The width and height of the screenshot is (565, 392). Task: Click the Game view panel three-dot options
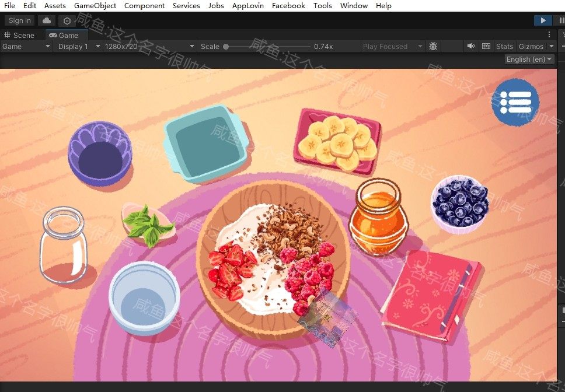point(549,35)
